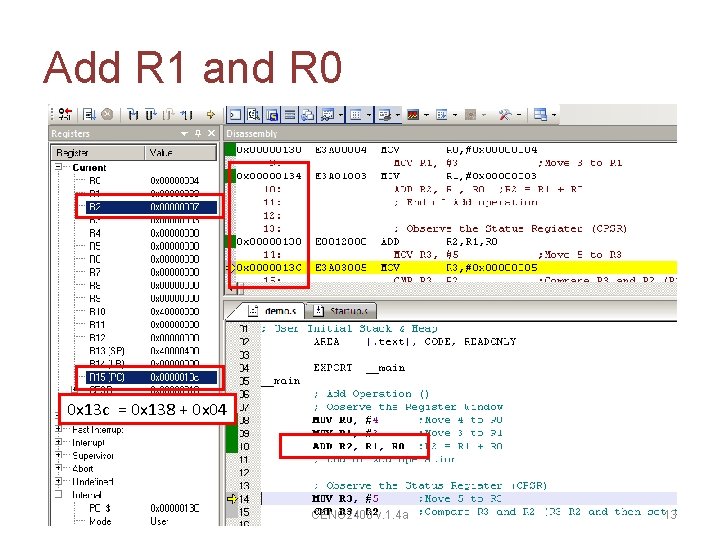Open the Toolbox icon with wrench

point(505,114)
